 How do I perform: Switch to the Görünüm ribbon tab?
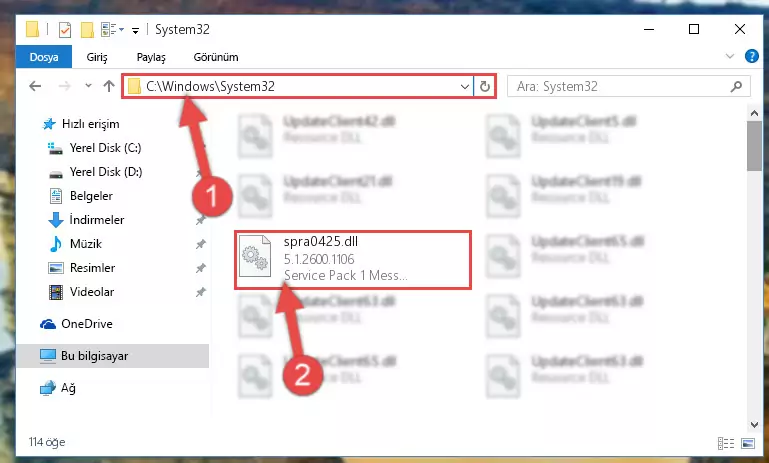216,57
